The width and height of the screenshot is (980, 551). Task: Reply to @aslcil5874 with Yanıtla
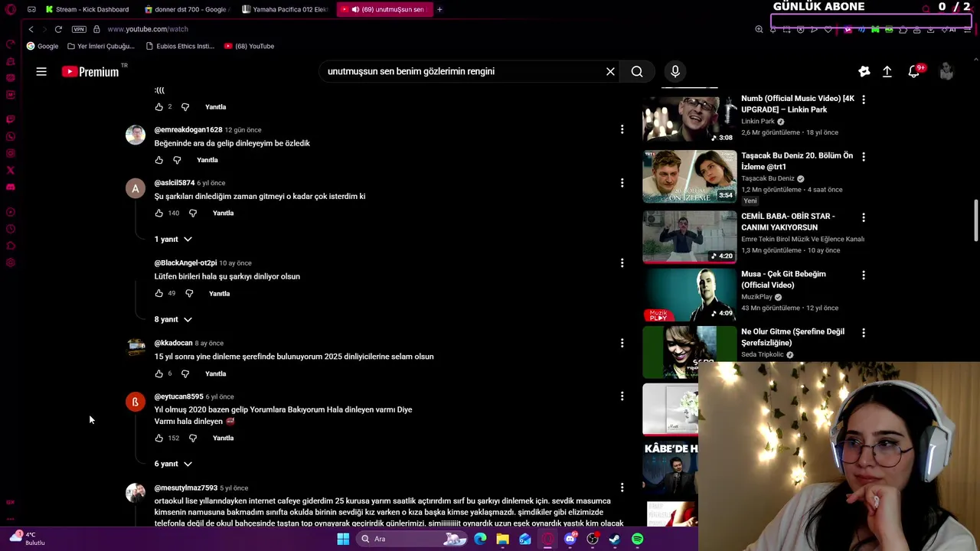coord(224,213)
